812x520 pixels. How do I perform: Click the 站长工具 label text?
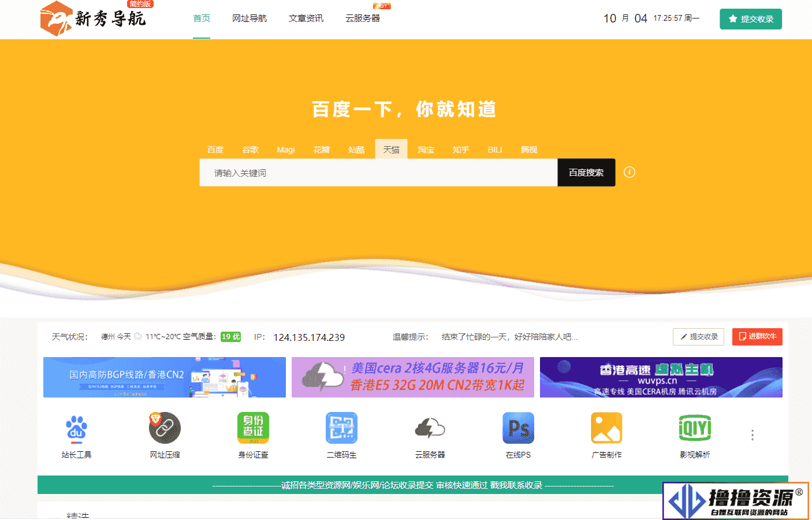click(x=76, y=455)
